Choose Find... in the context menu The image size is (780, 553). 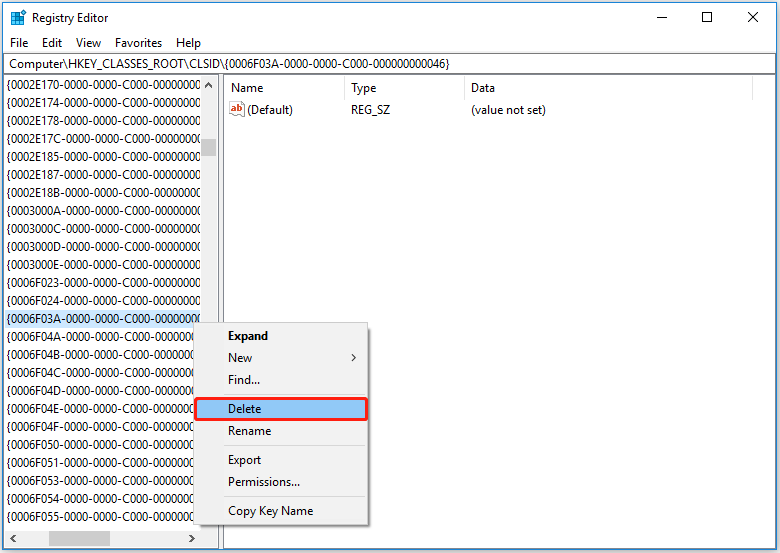(x=281, y=380)
